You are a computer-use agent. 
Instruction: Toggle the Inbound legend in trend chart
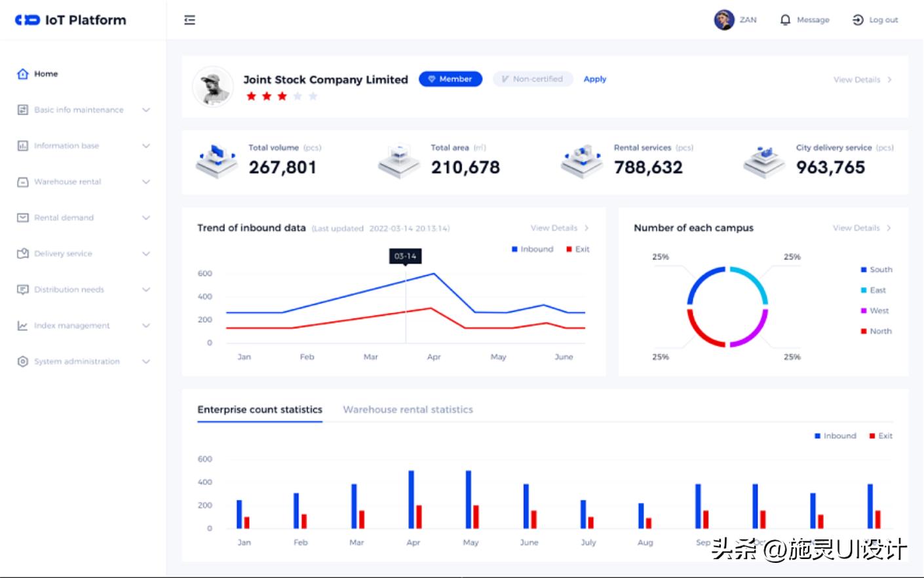tap(532, 249)
